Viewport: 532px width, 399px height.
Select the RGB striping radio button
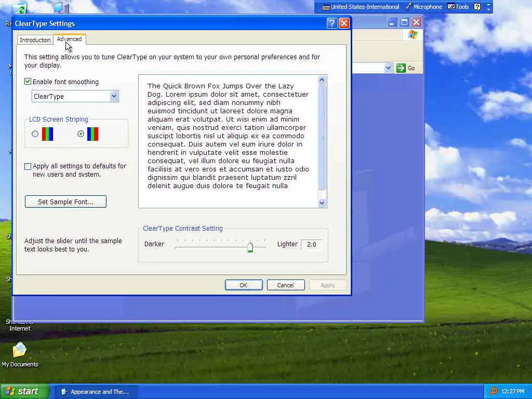[35, 134]
